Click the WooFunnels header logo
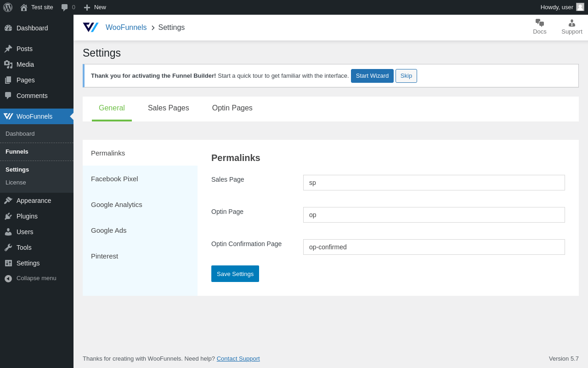The image size is (588, 368). (x=90, y=27)
